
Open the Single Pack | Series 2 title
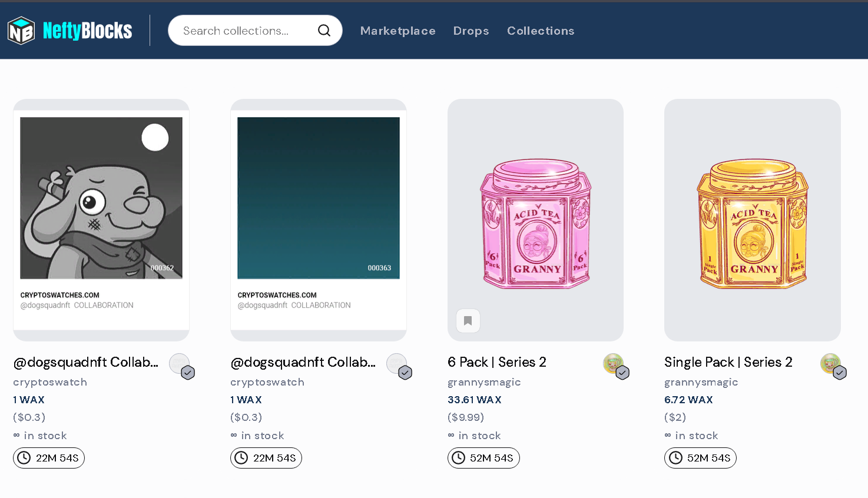[728, 362]
